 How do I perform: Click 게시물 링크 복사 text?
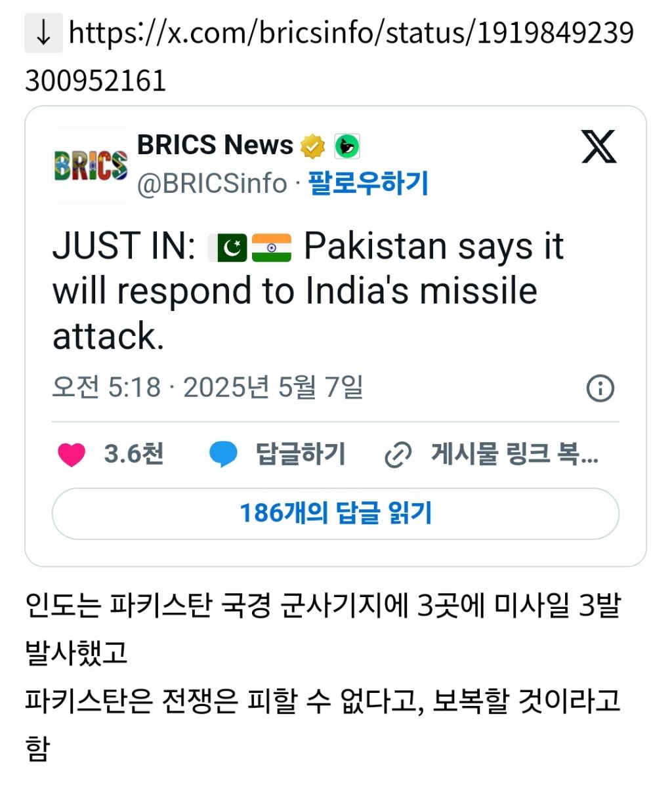click(514, 454)
